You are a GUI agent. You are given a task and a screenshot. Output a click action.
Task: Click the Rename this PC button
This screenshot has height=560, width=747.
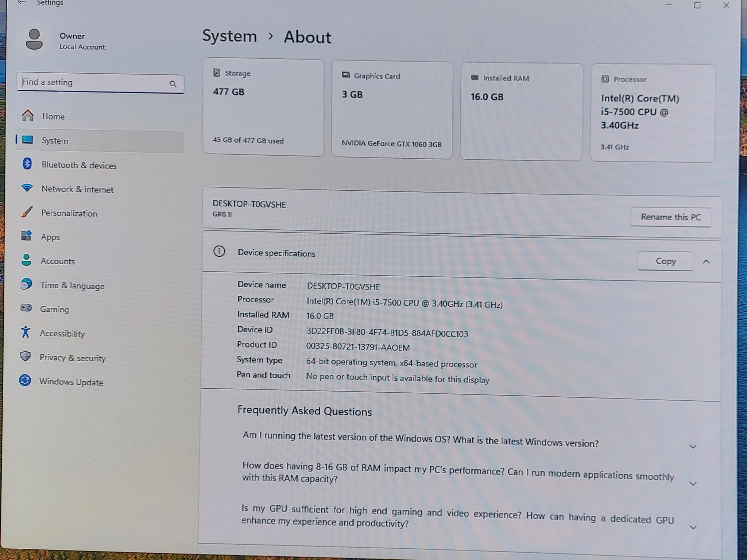pos(670,217)
